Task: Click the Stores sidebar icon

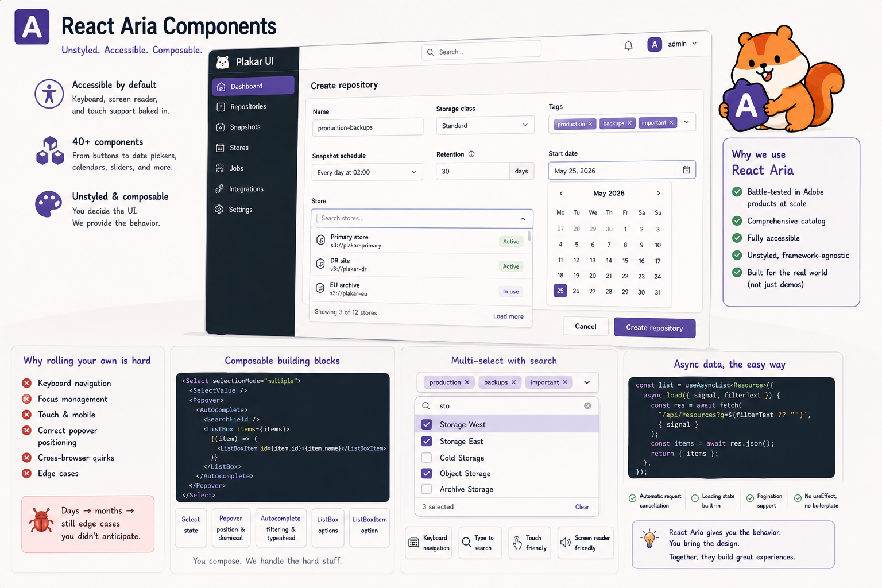Action: pos(220,148)
